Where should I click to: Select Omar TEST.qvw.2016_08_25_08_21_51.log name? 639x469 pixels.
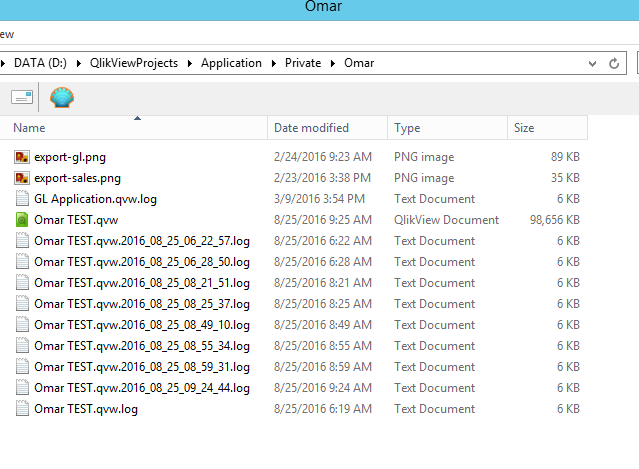pyautogui.click(x=142, y=283)
